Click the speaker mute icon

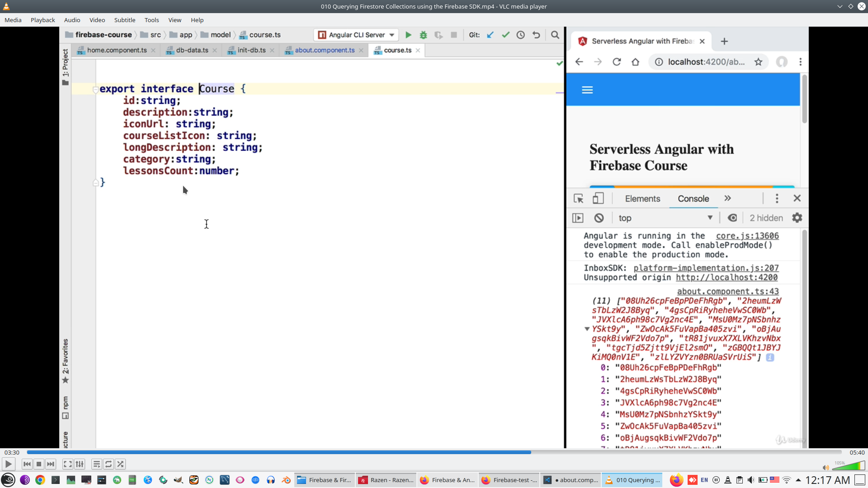(x=826, y=468)
